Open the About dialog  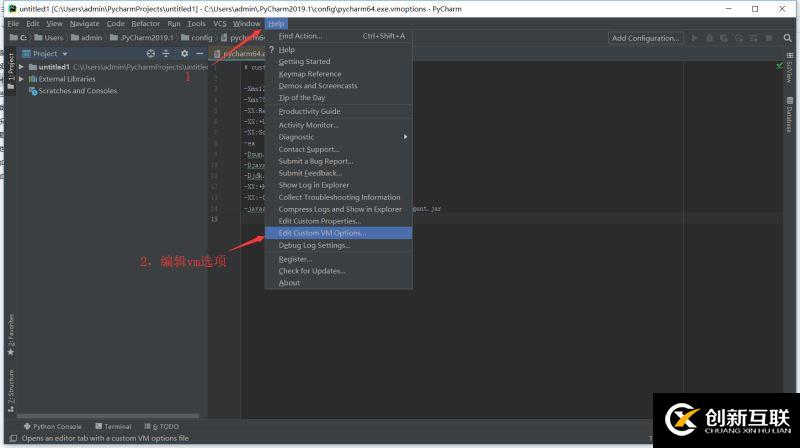[x=338, y=283]
